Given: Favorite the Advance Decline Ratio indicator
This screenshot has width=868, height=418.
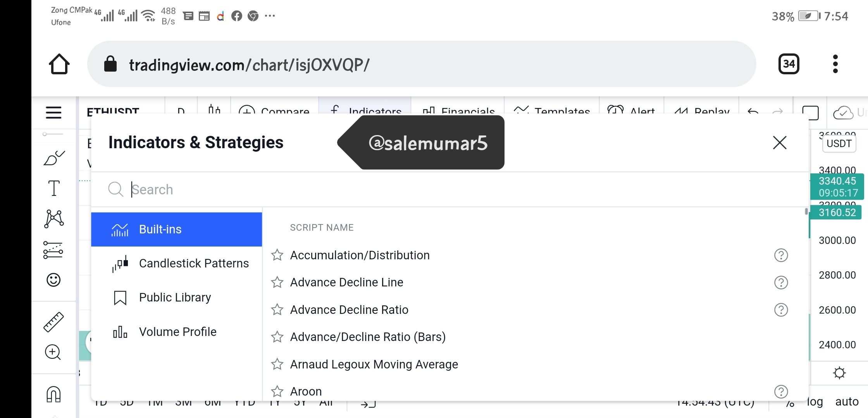Looking at the screenshot, I should click(277, 310).
